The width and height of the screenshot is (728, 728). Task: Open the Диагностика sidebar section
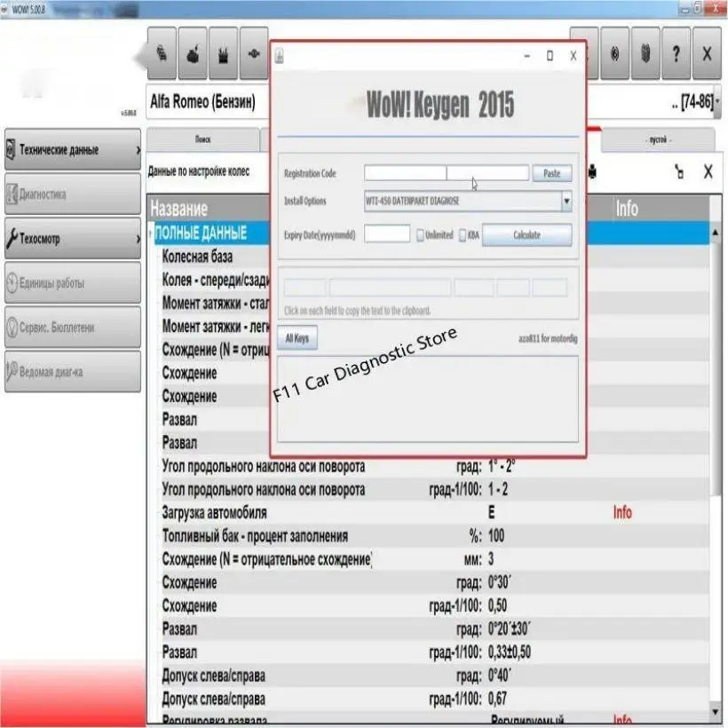tap(73, 194)
